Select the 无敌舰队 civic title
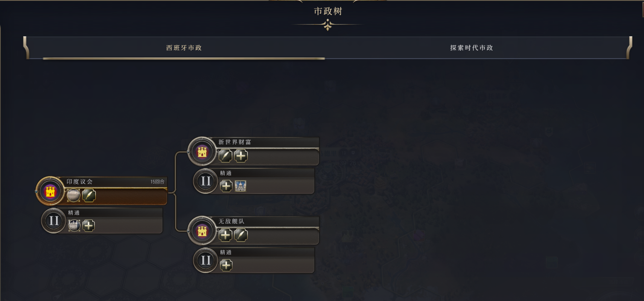 tap(231, 221)
